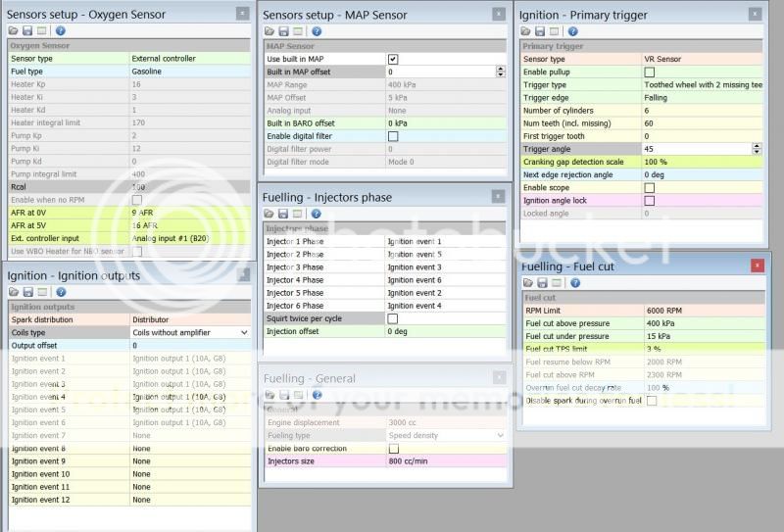Click open folder icon in Ignition outputs panel

click(x=14, y=292)
